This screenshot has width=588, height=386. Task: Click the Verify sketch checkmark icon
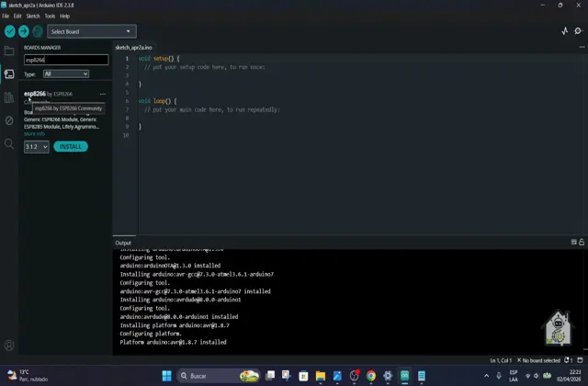(9, 31)
